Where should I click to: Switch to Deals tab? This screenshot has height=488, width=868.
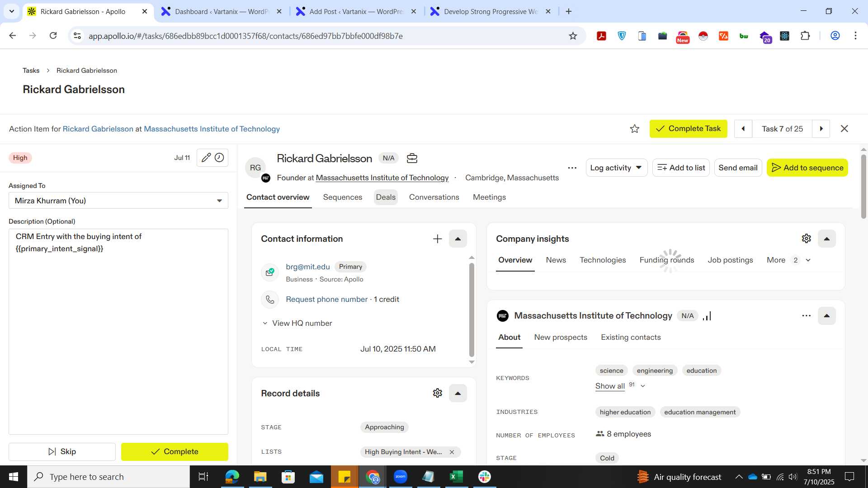(x=386, y=197)
